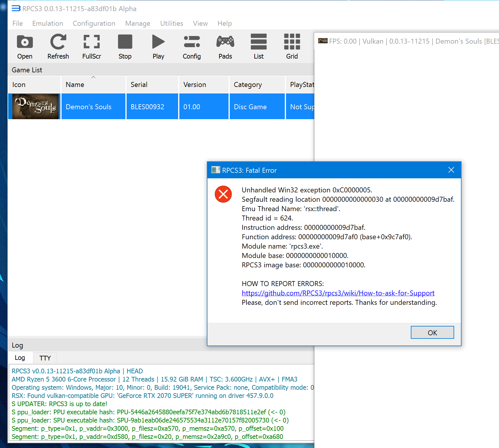Click the 'Module name: rpcs3.exe' line
The height and width of the screenshot is (448, 499).
[x=282, y=246]
